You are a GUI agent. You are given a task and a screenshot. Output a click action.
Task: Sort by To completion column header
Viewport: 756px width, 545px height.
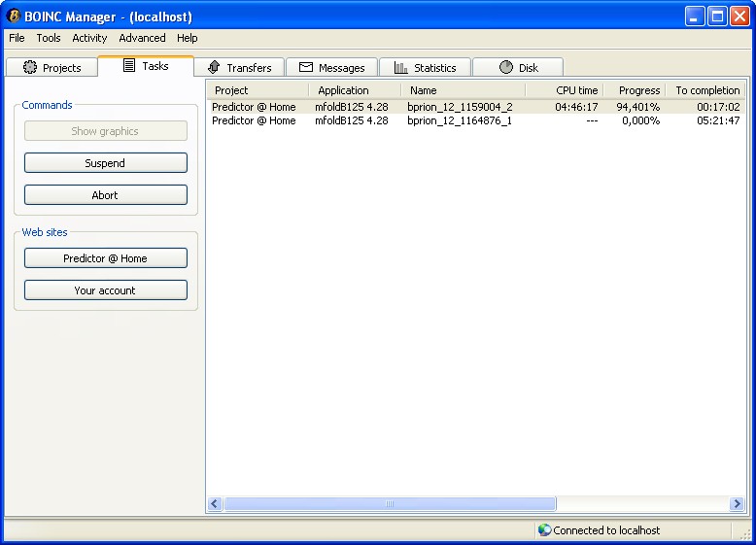point(707,90)
